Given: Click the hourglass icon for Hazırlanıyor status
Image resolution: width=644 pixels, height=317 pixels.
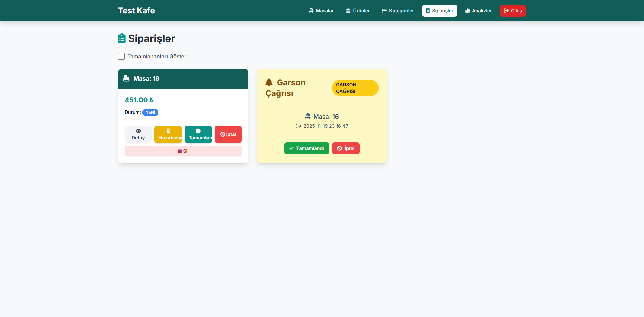Looking at the screenshot, I should 168,131.
